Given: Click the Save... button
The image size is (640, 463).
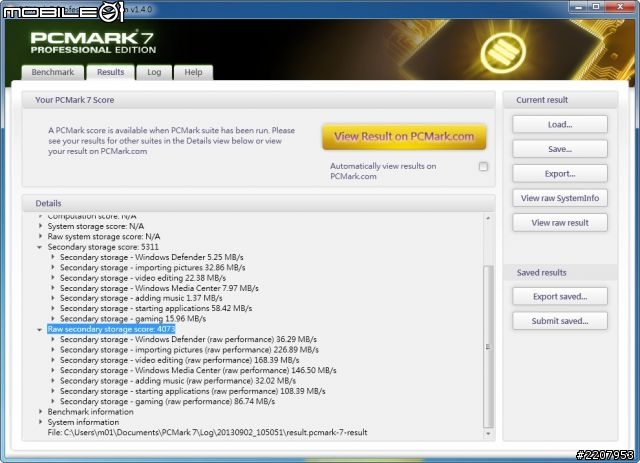Looking at the screenshot, I should (560, 149).
